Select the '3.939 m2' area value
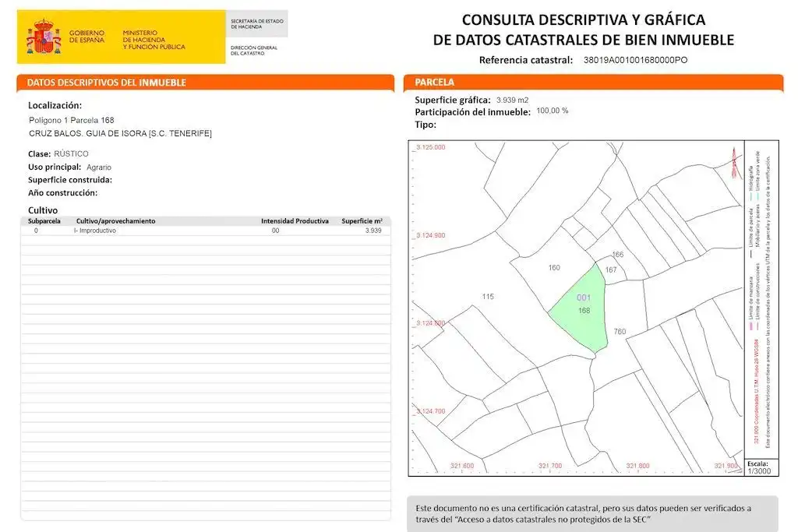The height and width of the screenshot is (532, 798). 513,100
